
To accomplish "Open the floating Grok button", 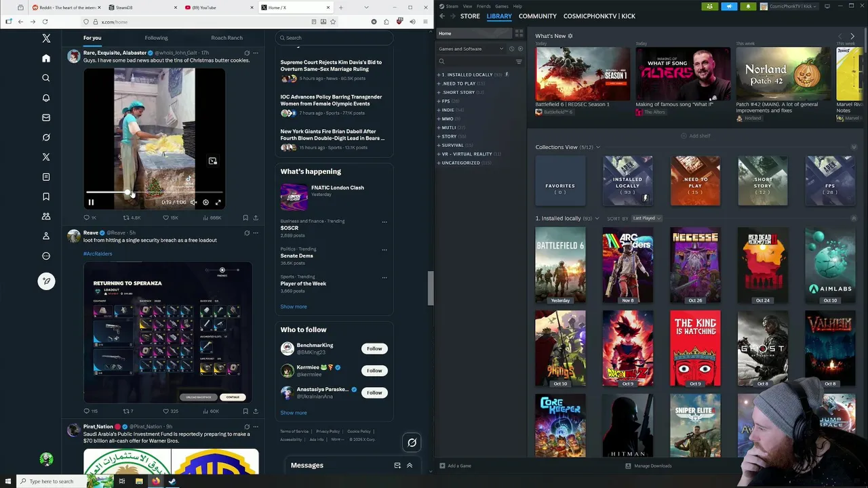I will coord(412,443).
